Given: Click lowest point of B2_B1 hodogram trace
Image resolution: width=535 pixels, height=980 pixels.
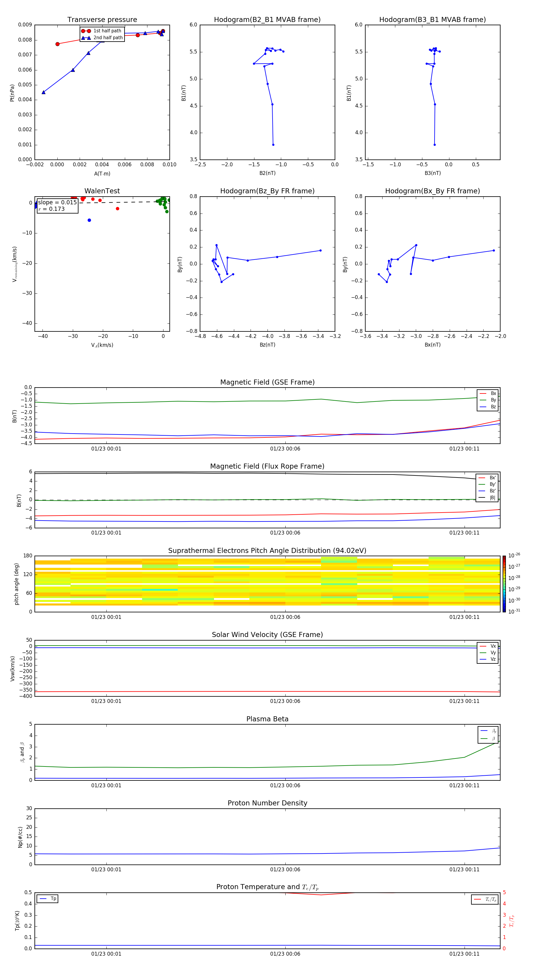Looking at the screenshot, I should 273,145.
